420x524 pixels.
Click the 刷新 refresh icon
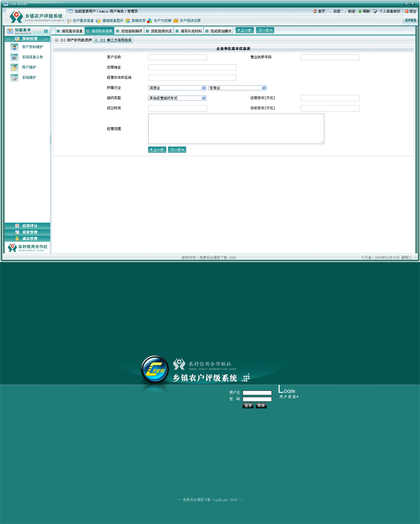click(364, 11)
